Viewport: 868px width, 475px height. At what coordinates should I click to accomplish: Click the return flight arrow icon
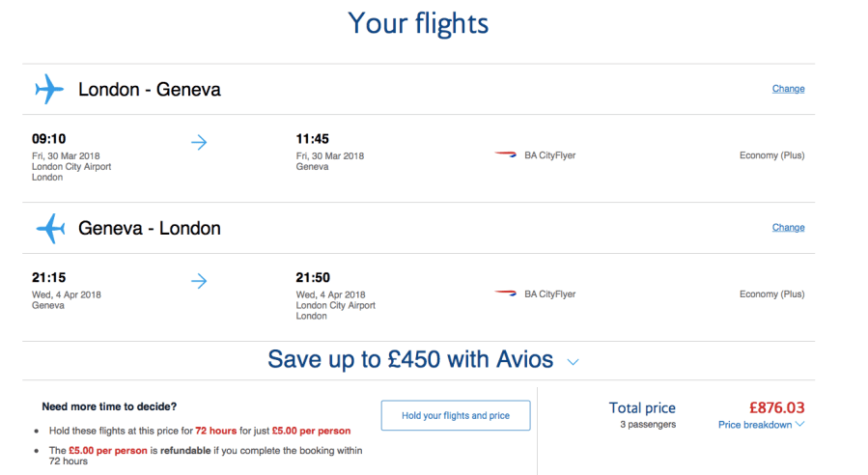click(x=199, y=281)
